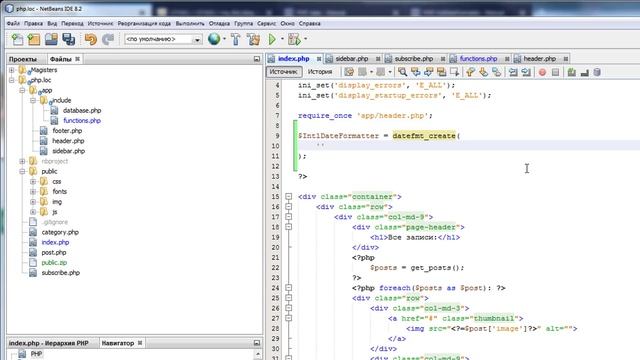Expand the css folder node
The image size is (640, 360).
[33, 182]
